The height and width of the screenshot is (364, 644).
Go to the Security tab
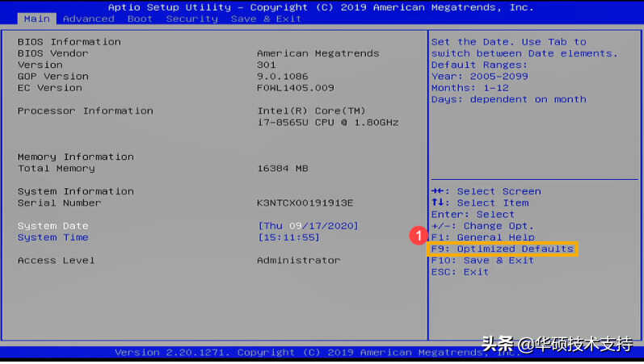coord(192,19)
